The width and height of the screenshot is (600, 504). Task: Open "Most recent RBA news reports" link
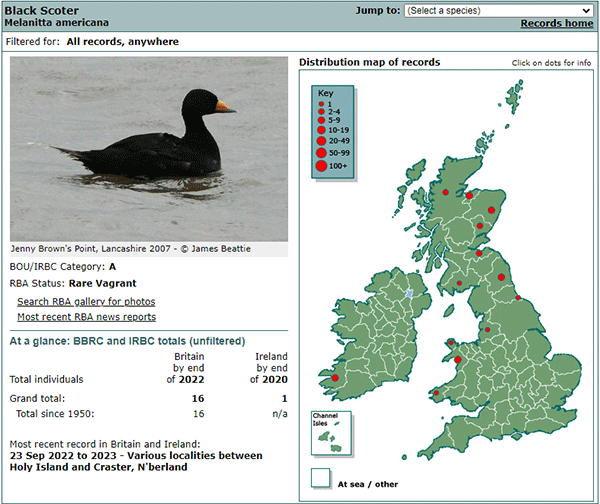pyautogui.click(x=86, y=317)
